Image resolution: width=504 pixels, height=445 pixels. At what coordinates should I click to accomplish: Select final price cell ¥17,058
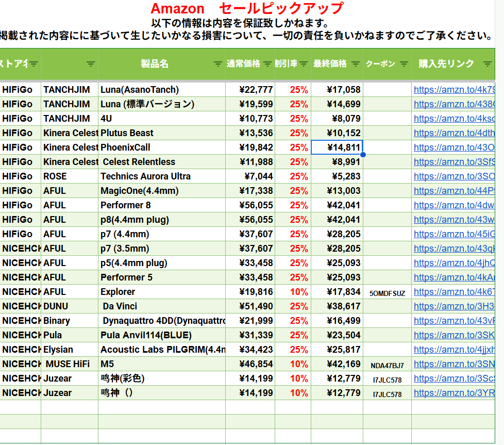pyautogui.click(x=337, y=90)
